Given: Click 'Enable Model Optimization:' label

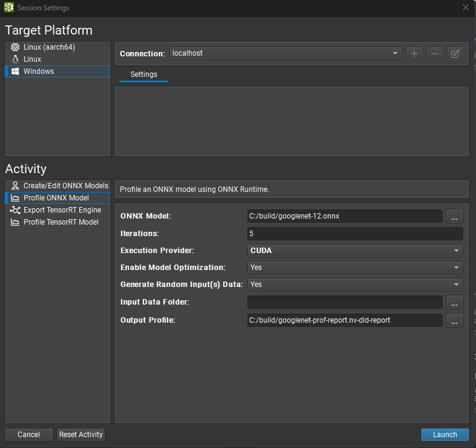Looking at the screenshot, I should 173,268.
